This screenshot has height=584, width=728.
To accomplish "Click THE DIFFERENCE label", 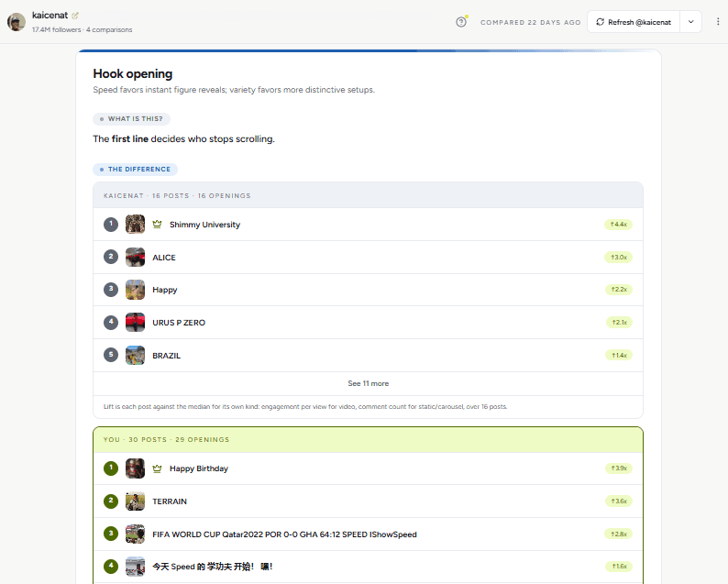I will tap(135, 170).
